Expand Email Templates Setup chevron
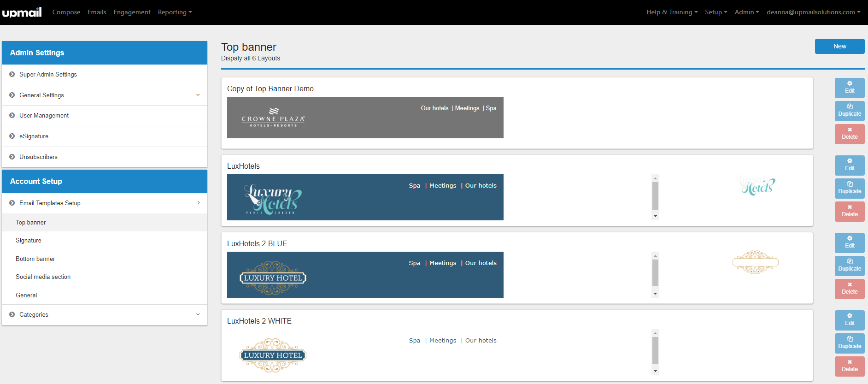 [199, 203]
